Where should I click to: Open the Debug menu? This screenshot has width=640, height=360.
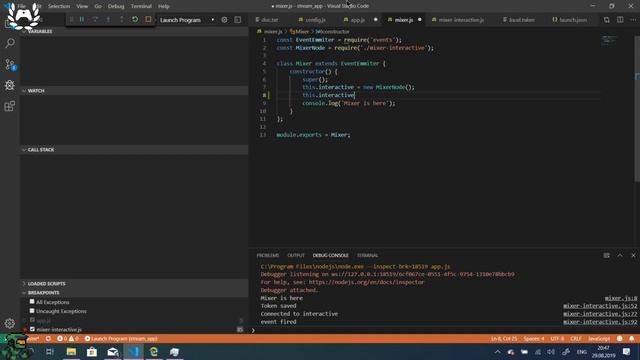[x=116, y=6]
